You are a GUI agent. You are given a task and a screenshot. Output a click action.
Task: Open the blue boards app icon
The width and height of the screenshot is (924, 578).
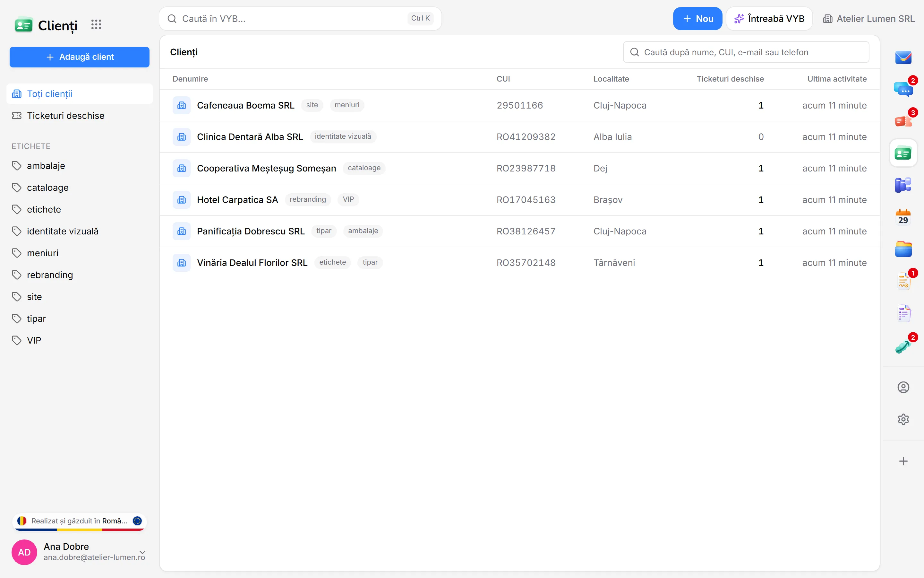(x=903, y=185)
